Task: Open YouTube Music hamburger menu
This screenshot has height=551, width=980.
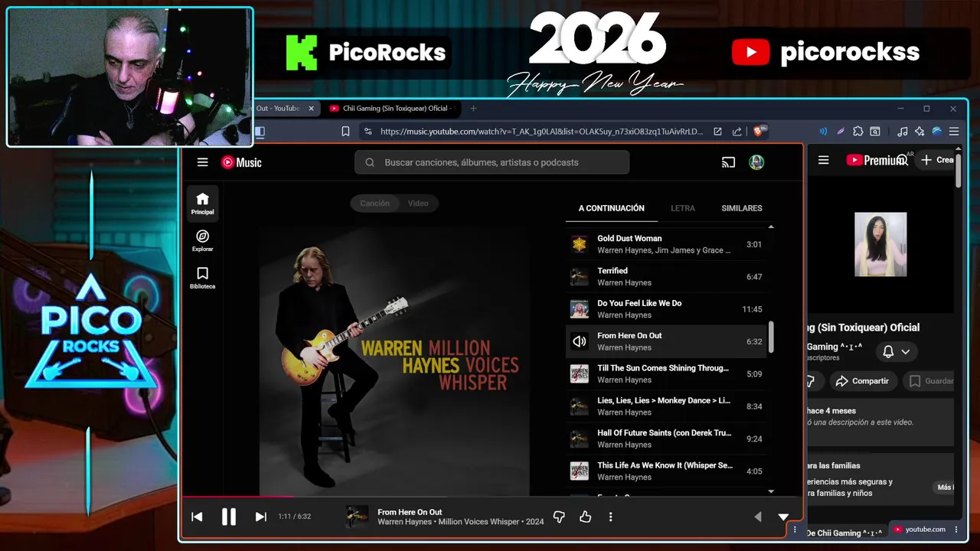Action: pos(202,162)
